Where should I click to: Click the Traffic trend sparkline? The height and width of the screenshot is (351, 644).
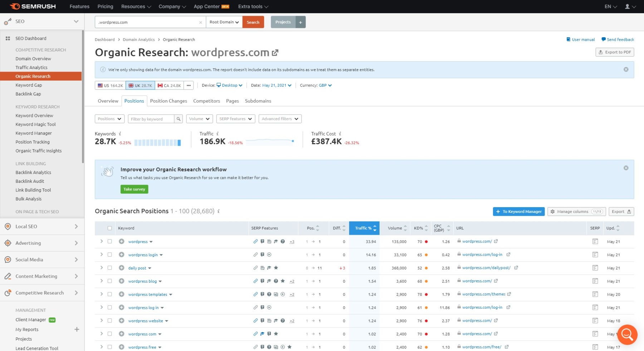(x=270, y=142)
